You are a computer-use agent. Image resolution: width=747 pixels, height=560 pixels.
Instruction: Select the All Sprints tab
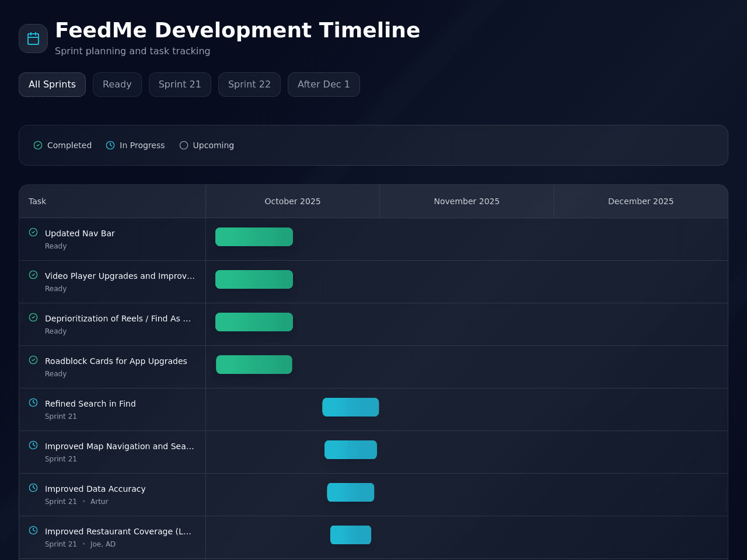coord(52,85)
